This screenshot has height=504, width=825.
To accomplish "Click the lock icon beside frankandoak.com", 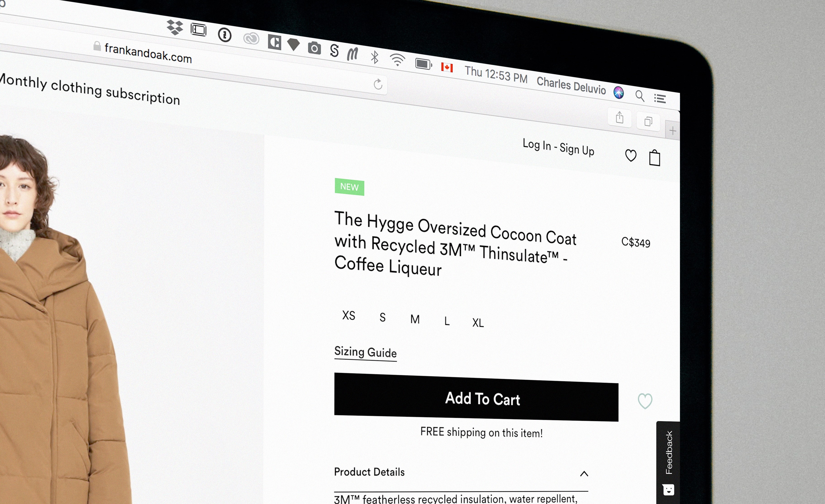I will pyautogui.click(x=97, y=46).
